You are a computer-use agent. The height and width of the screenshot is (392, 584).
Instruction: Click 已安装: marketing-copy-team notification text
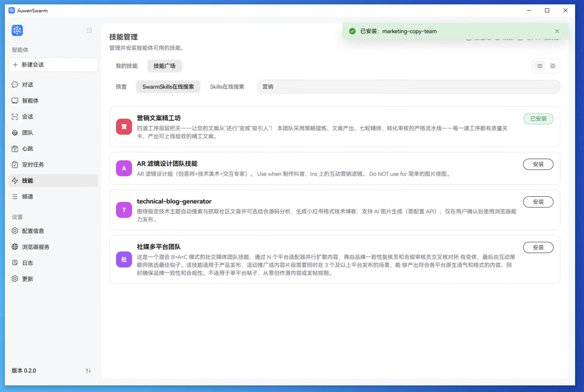click(x=398, y=31)
